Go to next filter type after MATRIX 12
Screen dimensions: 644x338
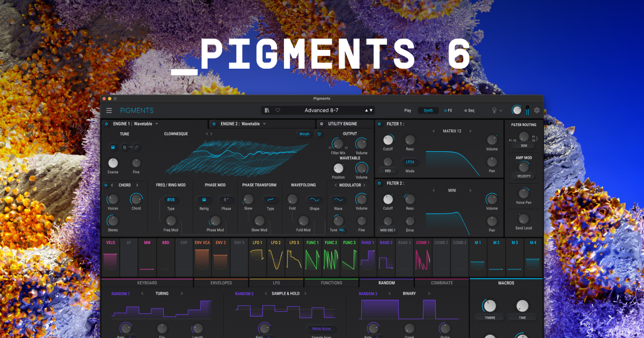pyautogui.click(x=471, y=131)
